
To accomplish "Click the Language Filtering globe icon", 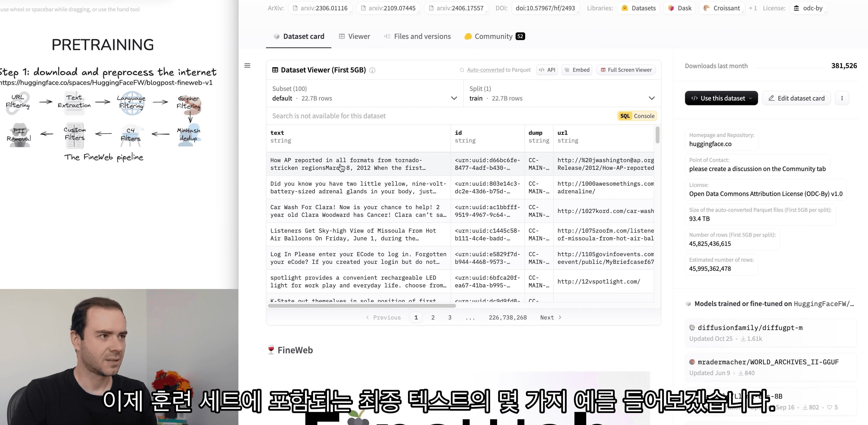I will [x=132, y=103].
